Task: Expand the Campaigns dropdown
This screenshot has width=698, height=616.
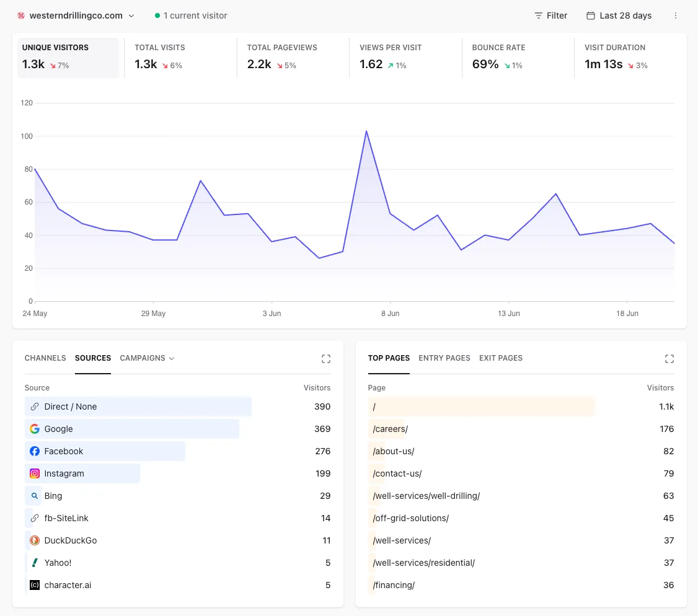Action: tap(147, 358)
